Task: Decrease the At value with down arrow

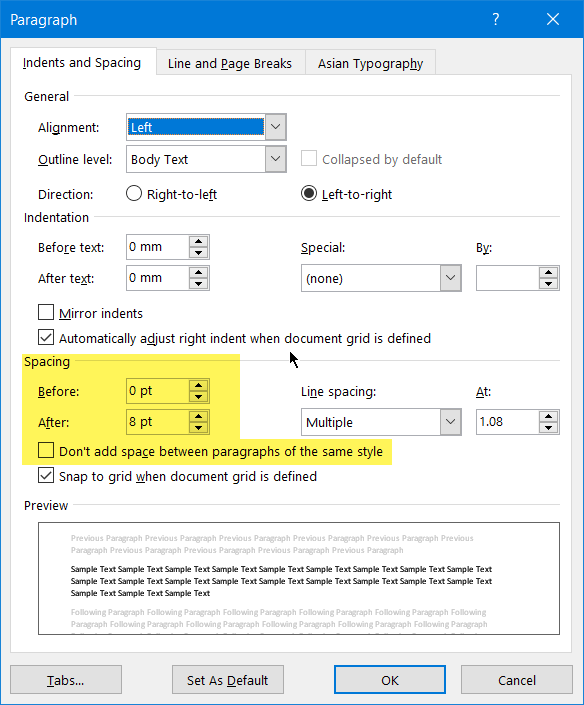Action: click(x=548, y=428)
